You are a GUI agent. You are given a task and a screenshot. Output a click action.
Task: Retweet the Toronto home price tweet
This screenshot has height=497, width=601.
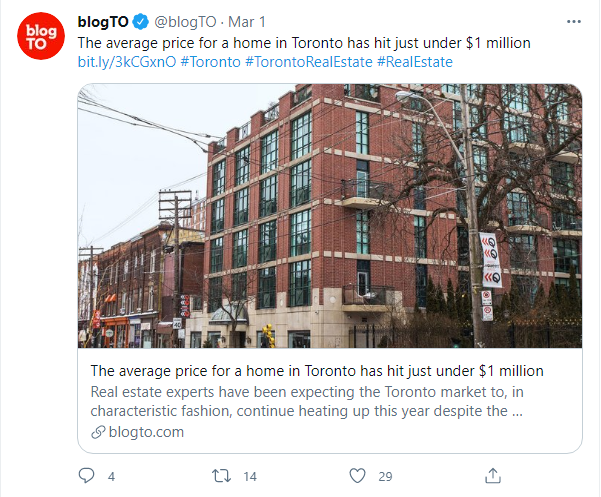[x=225, y=476]
